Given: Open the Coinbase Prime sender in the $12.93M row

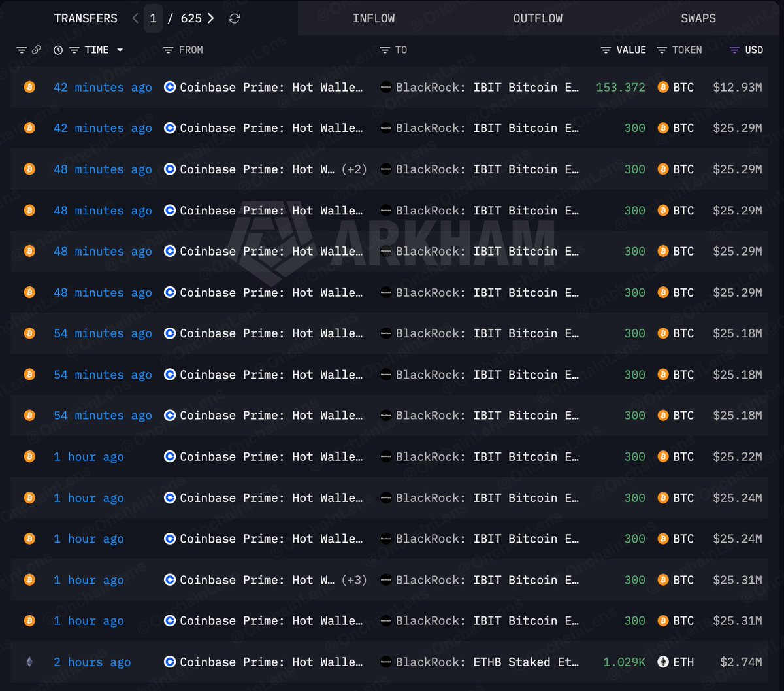Looking at the screenshot, I should [x=271, y=87].
